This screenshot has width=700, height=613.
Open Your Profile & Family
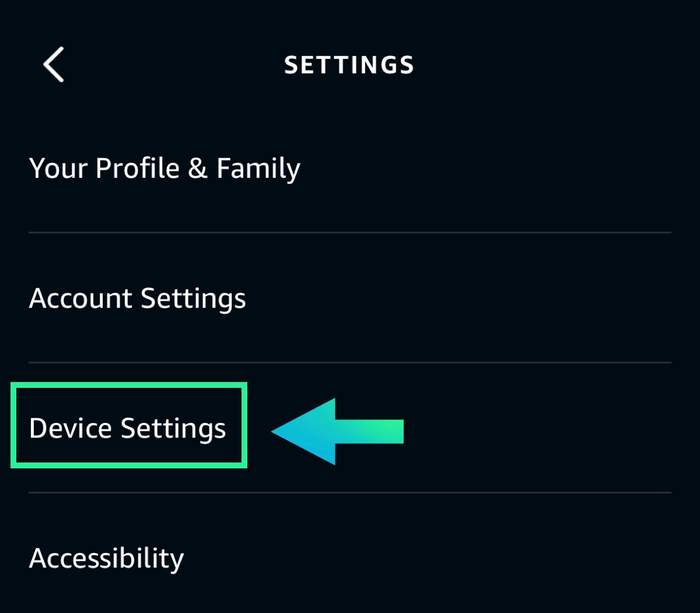pyautogui.click(x=164, y=169)
